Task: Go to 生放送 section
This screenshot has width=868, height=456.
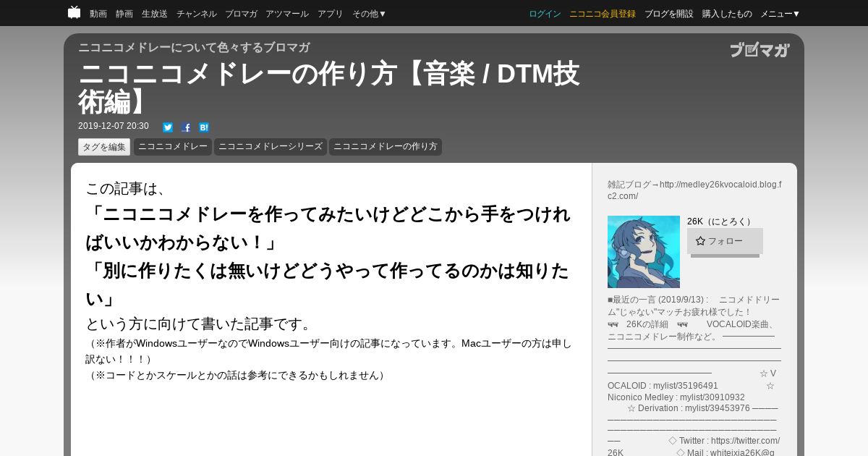Action: coord(155,14)
